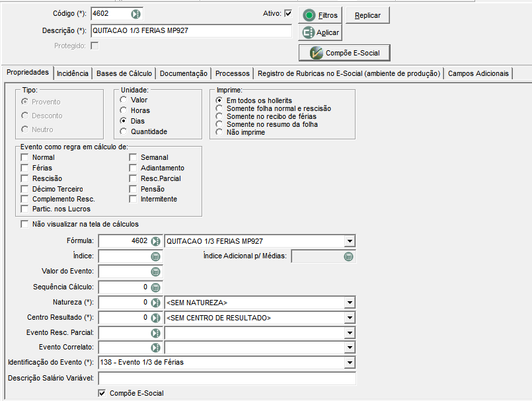Expand the Identificação do Evento dropdown

[x=350, y=362]
